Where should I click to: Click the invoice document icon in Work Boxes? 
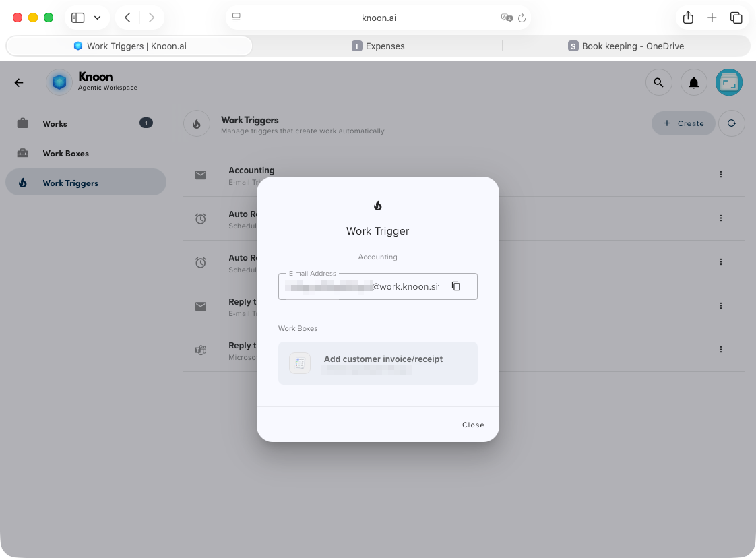click(x=299, y=363)
